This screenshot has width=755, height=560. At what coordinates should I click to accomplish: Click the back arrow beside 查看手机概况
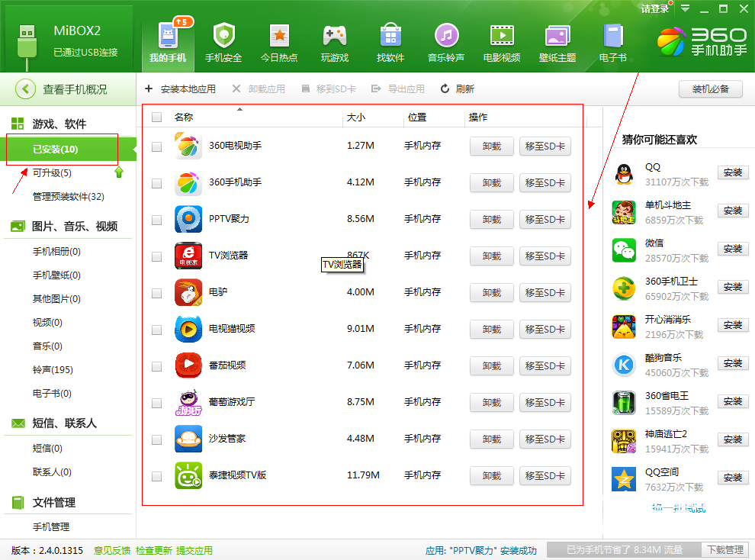tap(25, 89)
